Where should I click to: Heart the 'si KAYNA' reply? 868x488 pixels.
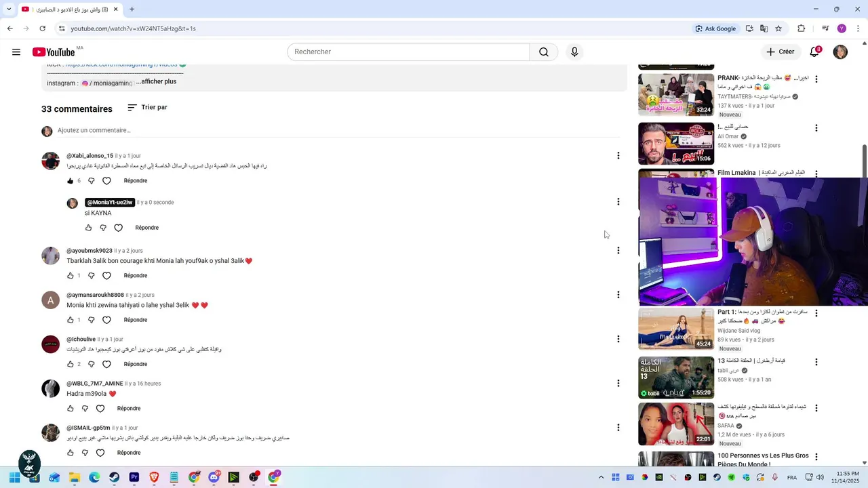point(118,228)
